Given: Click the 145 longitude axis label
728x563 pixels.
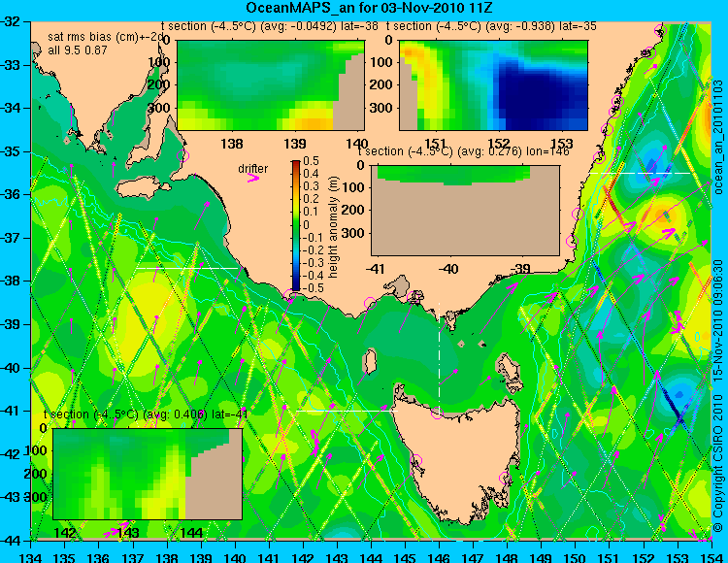Looking at the screenshot, I should click(406, 557).
